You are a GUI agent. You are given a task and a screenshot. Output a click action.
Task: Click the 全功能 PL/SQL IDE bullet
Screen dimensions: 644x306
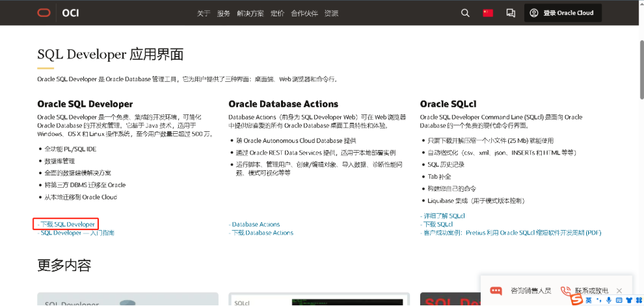pos(71,149)
